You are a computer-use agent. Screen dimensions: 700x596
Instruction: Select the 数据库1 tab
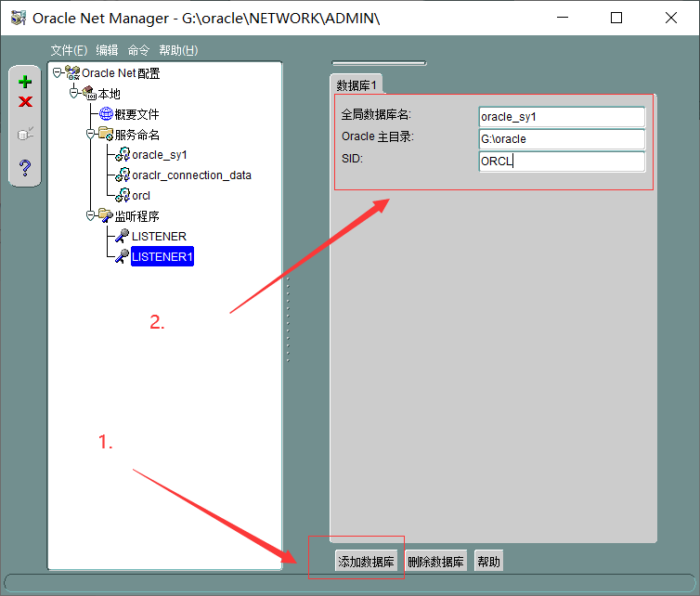pos(356,84)
